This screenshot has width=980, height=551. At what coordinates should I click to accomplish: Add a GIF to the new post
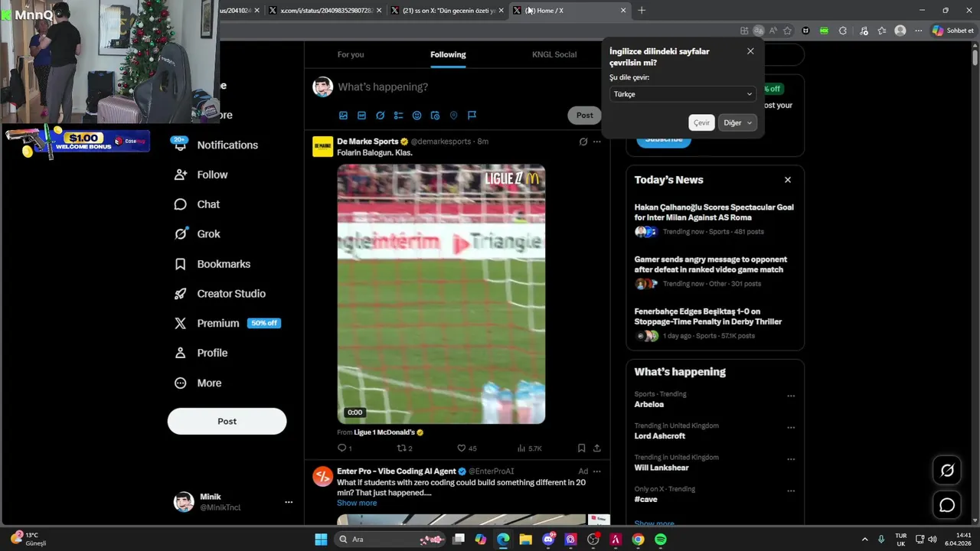coord(361,116)
